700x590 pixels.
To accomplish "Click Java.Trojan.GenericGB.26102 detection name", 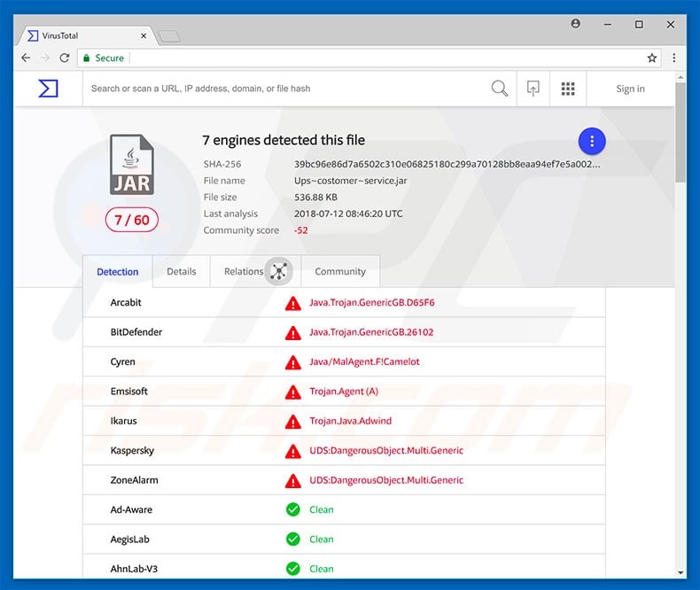I will point(371,332).
